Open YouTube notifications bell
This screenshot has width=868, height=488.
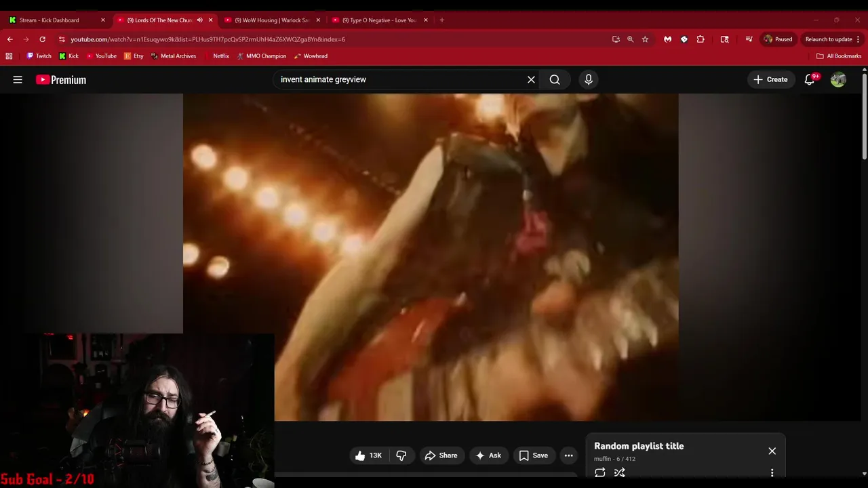[810, 79]
